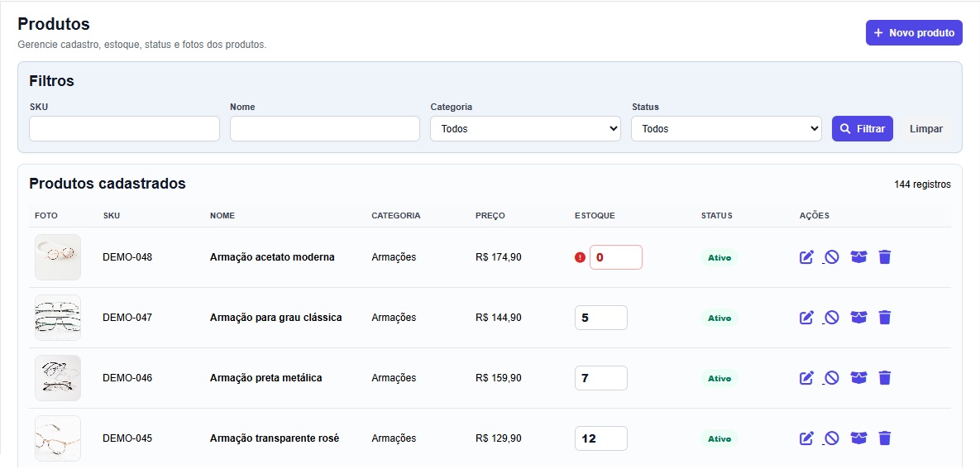
Task: Click stock quantity field showing 12
Action: coord(601,438)
